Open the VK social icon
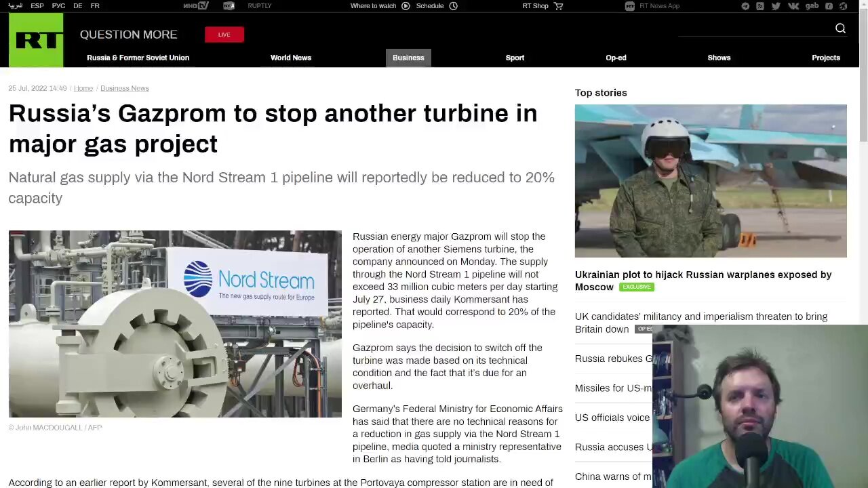This screenshot has height=488, width=868. [793, 6]
